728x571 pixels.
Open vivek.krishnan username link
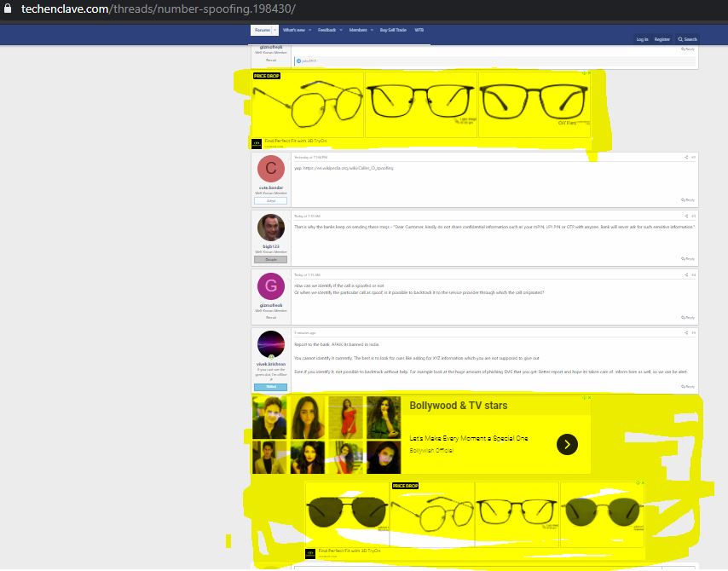271,365
